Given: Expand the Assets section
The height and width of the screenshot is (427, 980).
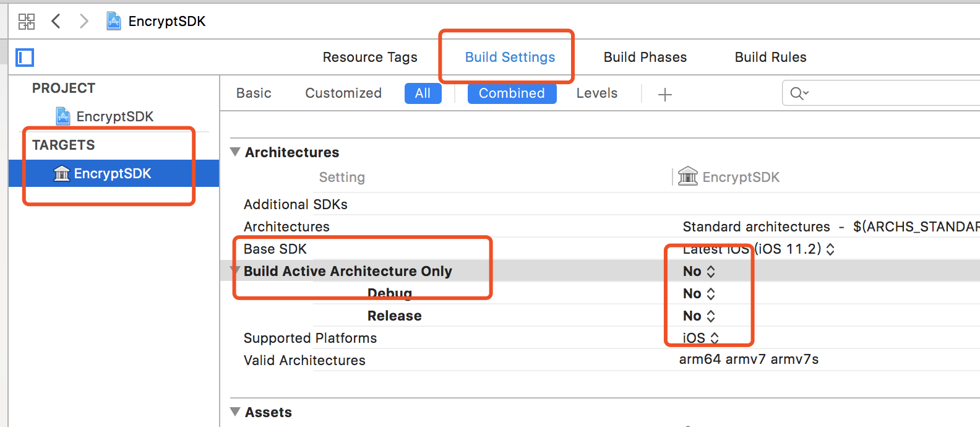Looking at the screenshot, I should (235, 412).
